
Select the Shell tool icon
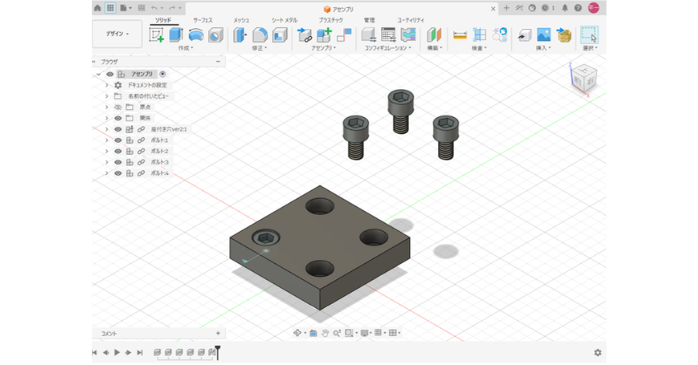point(280,35)
